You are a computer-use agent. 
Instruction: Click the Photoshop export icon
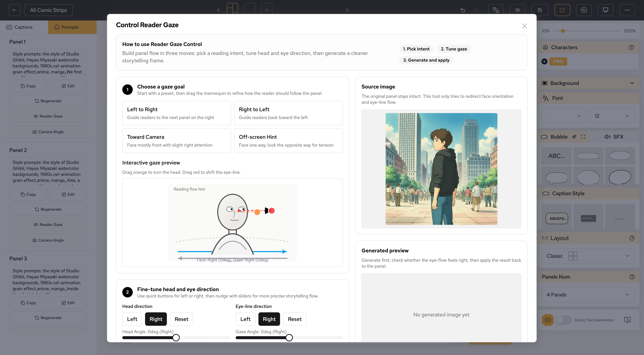[x=584, y=10]
